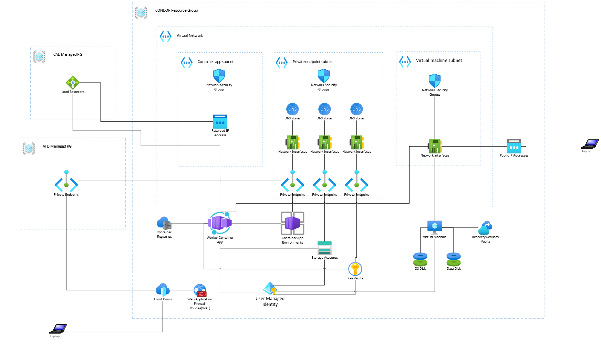Click the Virtual machine subnet icon
The height and width of the screenshot is (364, 601).
coord(405,62)
